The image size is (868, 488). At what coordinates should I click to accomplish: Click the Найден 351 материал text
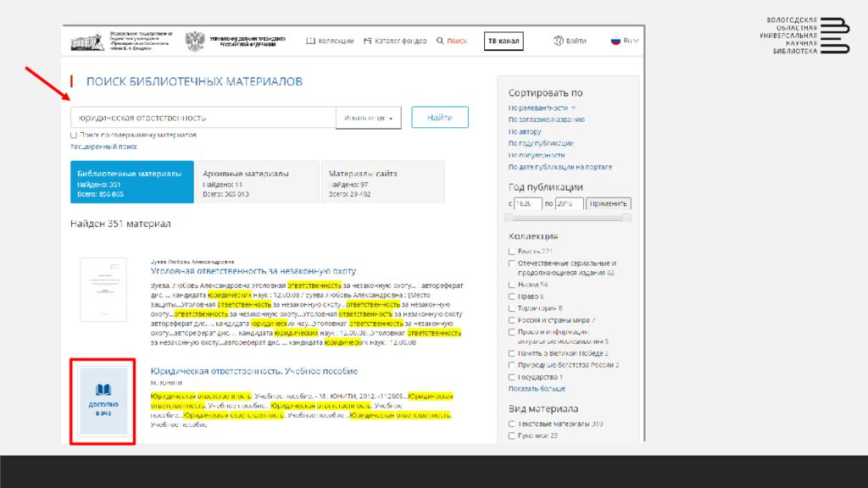(120, 224)
